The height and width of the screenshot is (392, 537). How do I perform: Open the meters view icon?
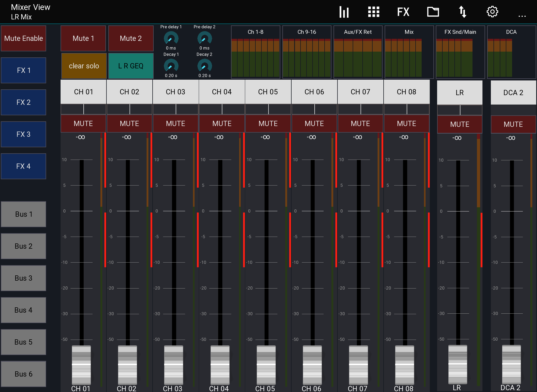click(x=344, y=12)
